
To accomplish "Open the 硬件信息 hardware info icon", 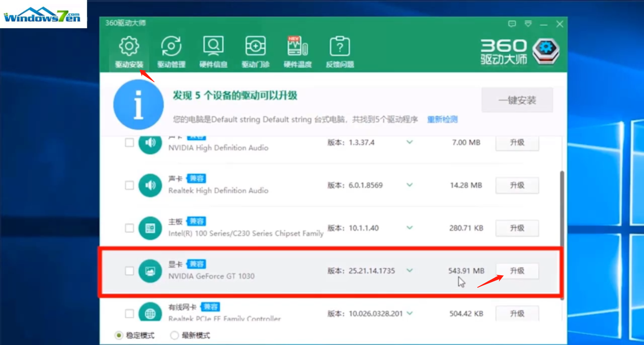I will [213, 52].
